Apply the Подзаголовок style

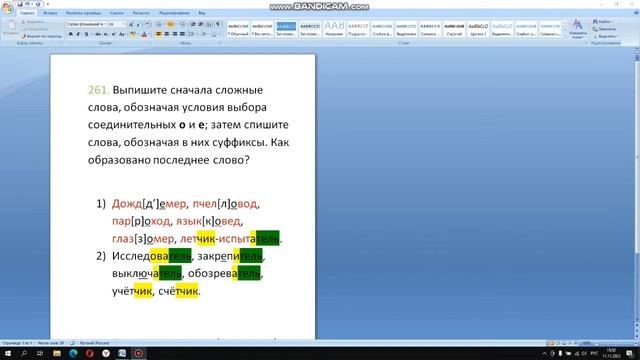tap(358, 29)
